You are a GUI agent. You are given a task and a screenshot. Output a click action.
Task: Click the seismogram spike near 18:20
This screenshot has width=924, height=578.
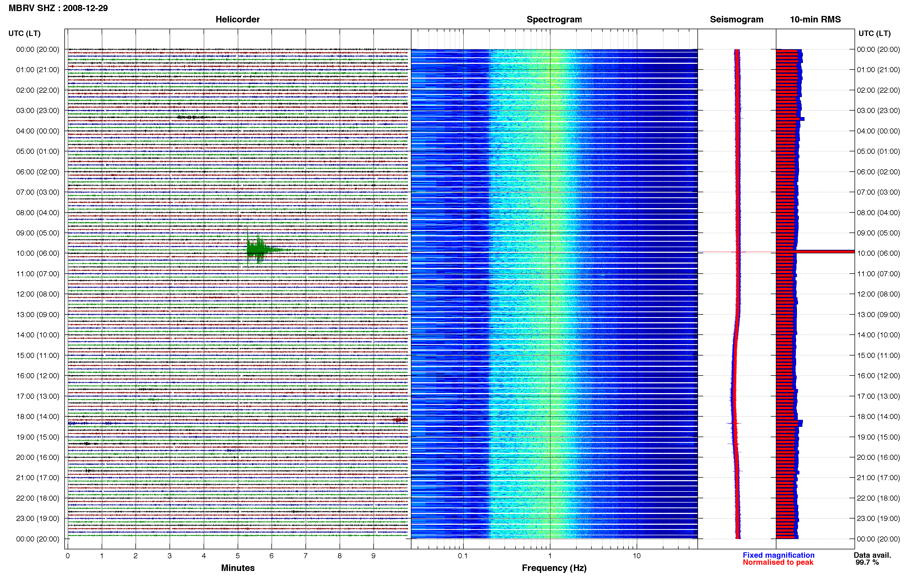tap(733, 423)
